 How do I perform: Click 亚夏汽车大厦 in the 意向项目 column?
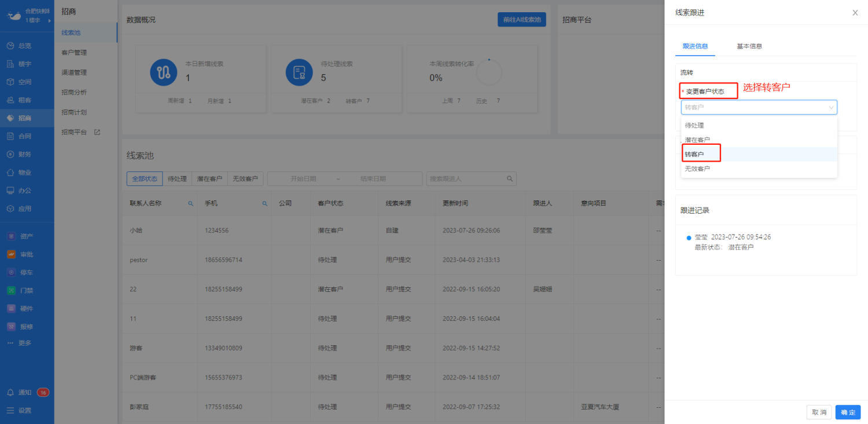coord(600,407)
